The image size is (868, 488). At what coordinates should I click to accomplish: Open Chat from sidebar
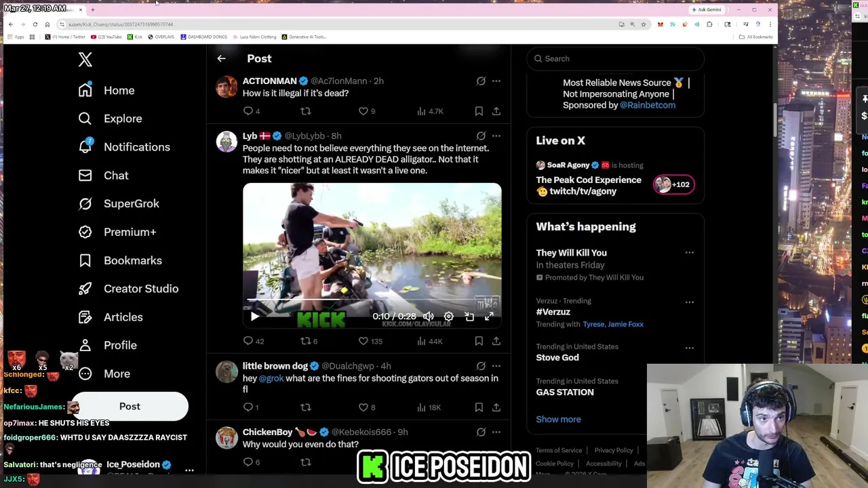[x=103, y=176]
